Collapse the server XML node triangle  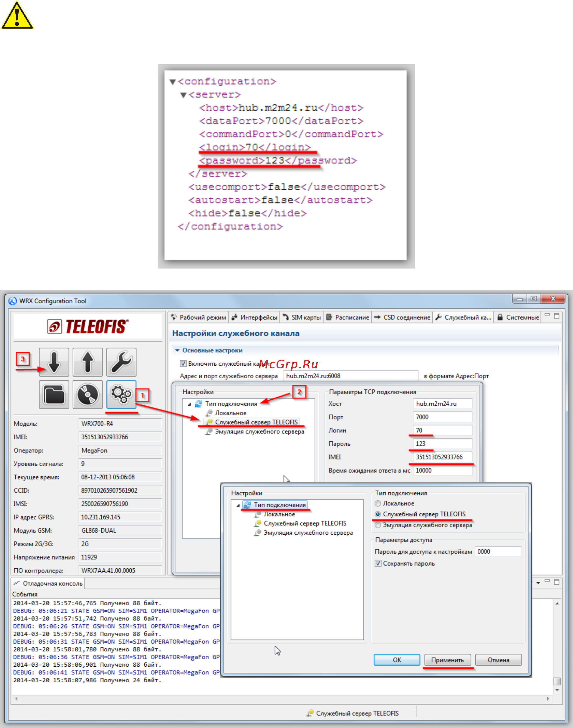pyautogui.click(x=183, y=95)
